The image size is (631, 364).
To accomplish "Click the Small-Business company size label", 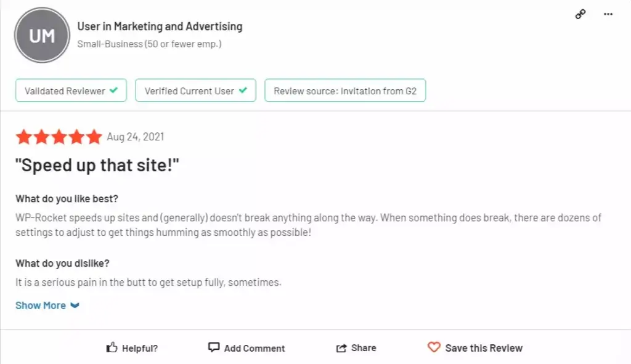I will click(x=149, y=44).
